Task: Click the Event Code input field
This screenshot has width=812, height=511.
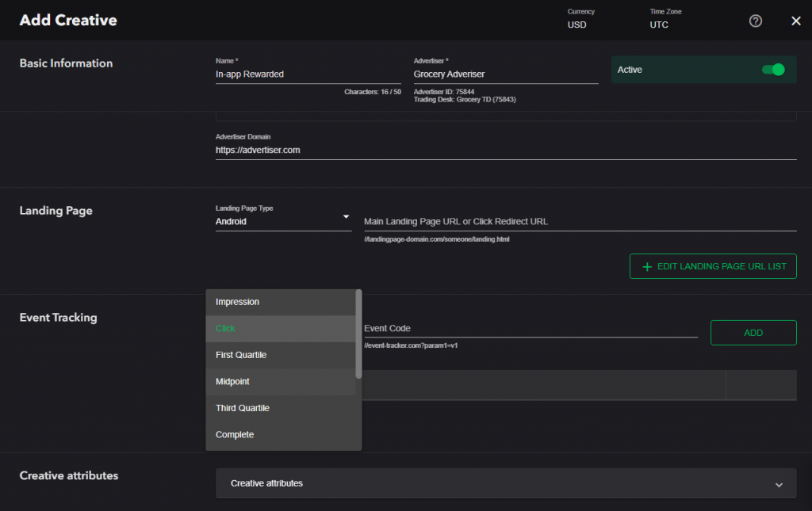Action: tap(530, 329)
